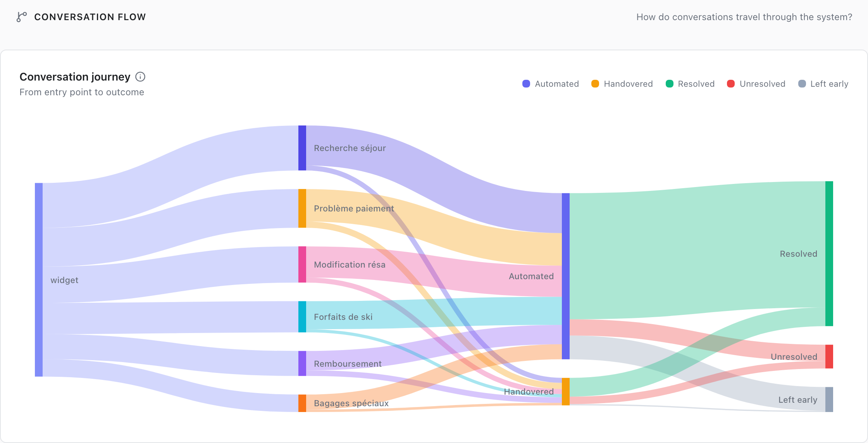Click the 'widget' node label

point(64,280)
